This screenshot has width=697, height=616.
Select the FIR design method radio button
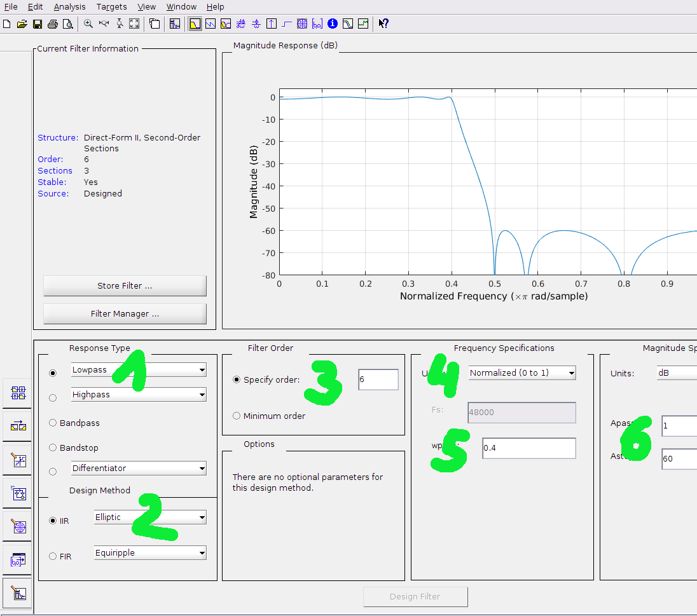(x=53, y=556)
